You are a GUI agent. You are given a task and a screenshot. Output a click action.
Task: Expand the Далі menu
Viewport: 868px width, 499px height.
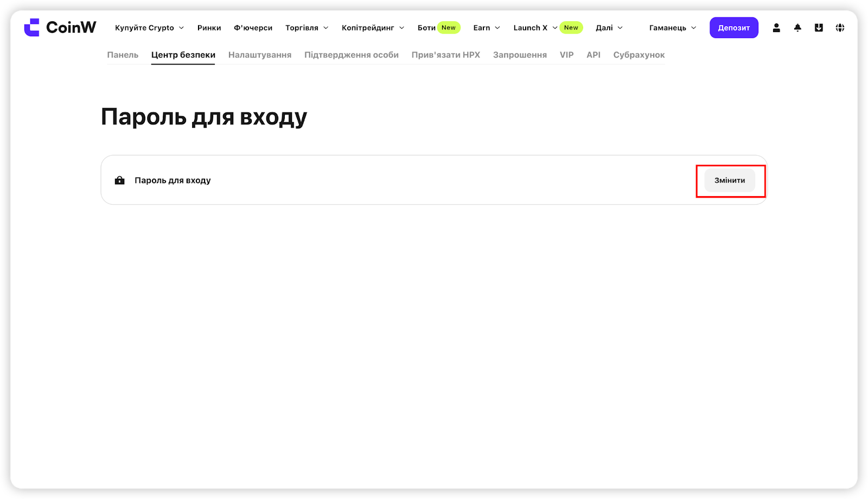609,28
